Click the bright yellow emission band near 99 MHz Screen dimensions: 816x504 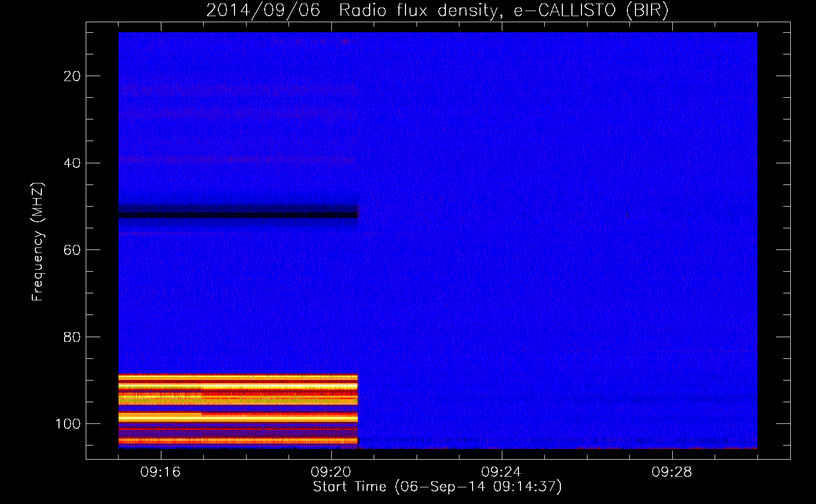coord(238,417)
